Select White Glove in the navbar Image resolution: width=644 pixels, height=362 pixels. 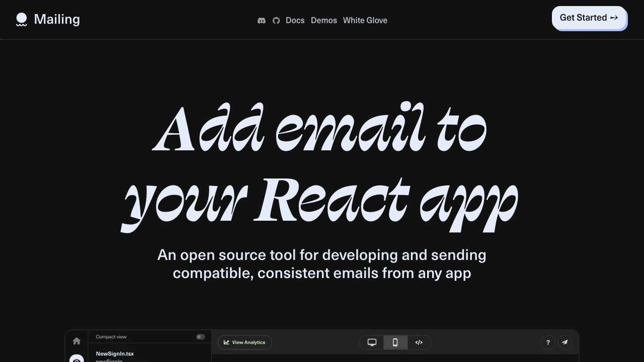(x=365, y=21)
